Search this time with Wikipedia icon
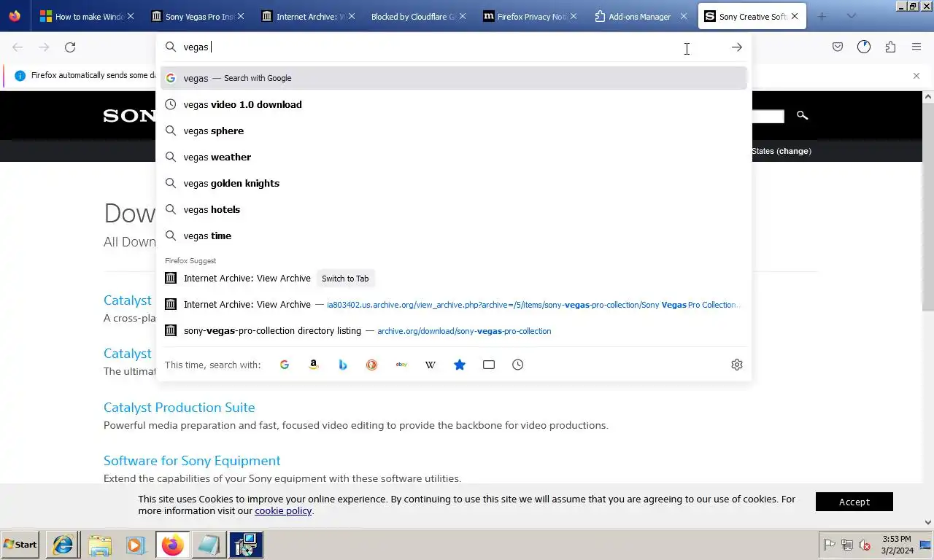 pyautogui.click(x=431, y=365)
